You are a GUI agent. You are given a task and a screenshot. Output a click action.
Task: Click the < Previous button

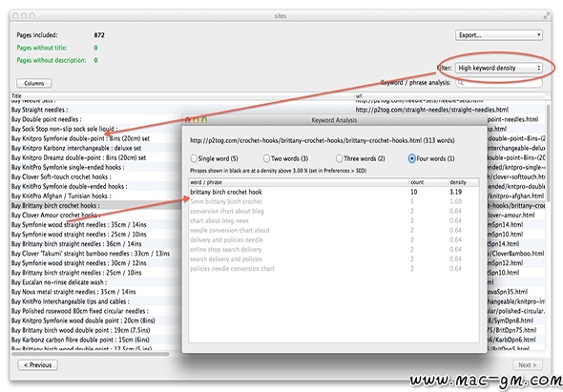click(38, 365)
